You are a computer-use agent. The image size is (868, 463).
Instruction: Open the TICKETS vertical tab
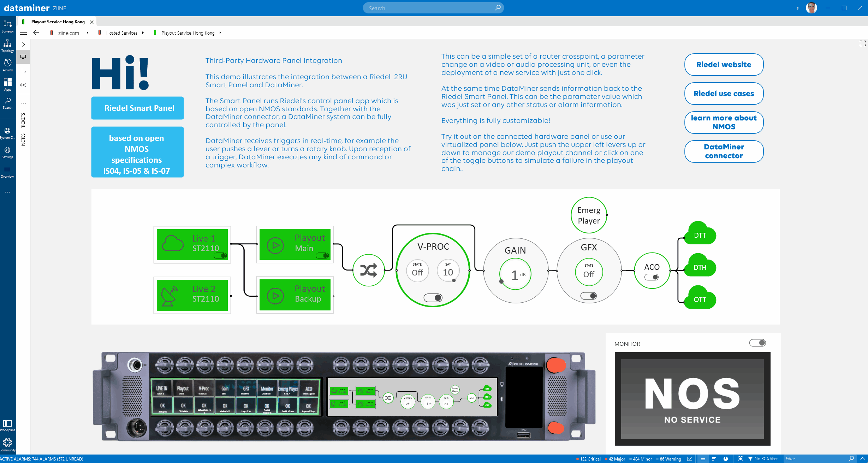tap(23, 120)
